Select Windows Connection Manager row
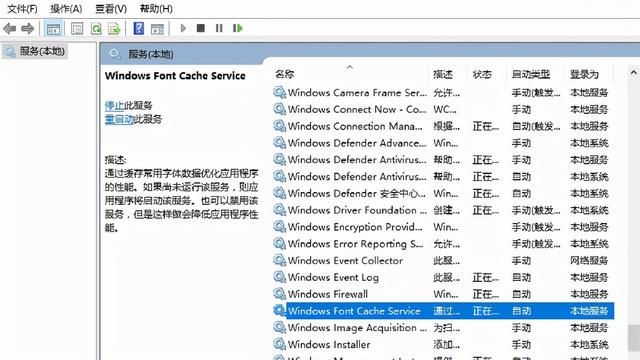 [443, 126]
